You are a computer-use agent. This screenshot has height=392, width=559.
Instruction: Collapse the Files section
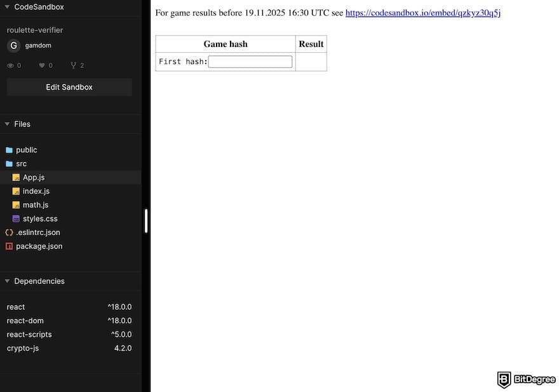pyautogui.click(x=7, y=124)
